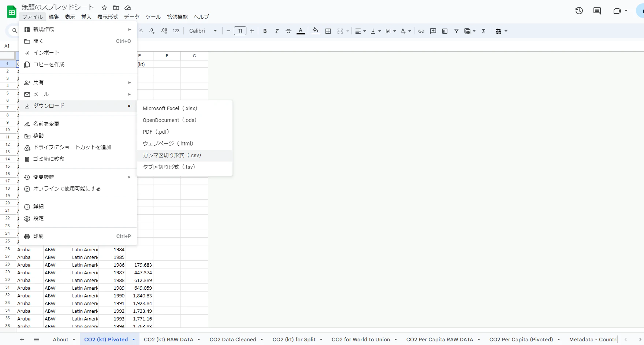The width and height of the screenshot is (644, 345).
Task: Download as PDF (.pdf)
Action: (185, 132)
